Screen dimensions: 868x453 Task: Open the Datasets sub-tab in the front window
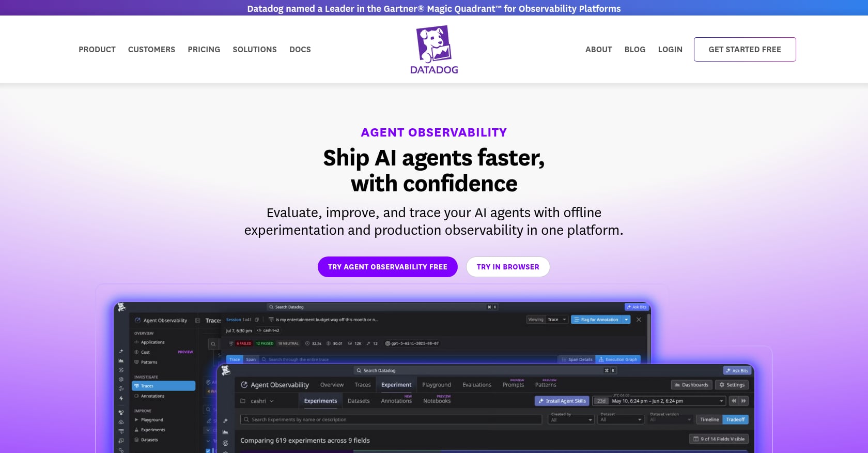tap(359, 401)
